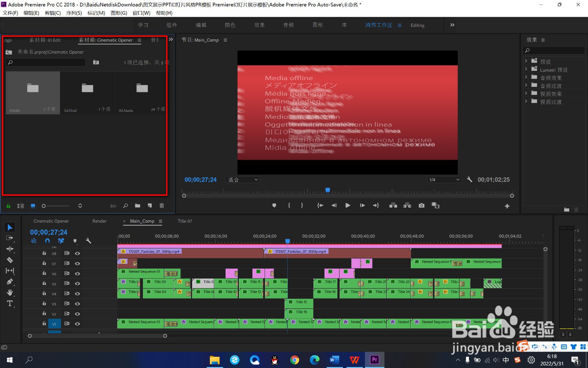Lock track V7
This screenshot has width=588, height=368.
click(x=44, y=263)
